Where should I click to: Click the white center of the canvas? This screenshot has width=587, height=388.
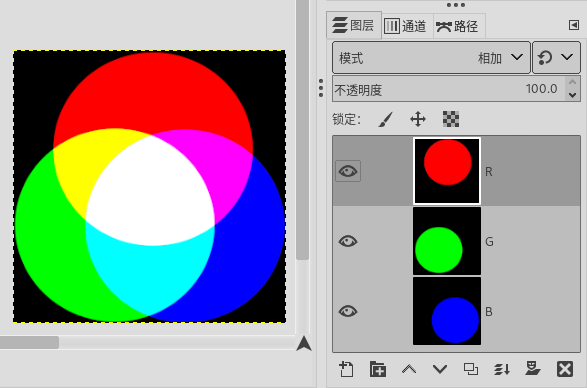pos(150,191)
